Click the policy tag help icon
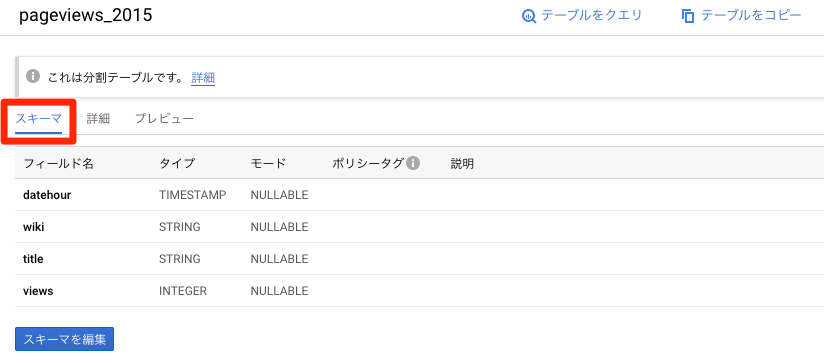 click(x=413, y=163)
